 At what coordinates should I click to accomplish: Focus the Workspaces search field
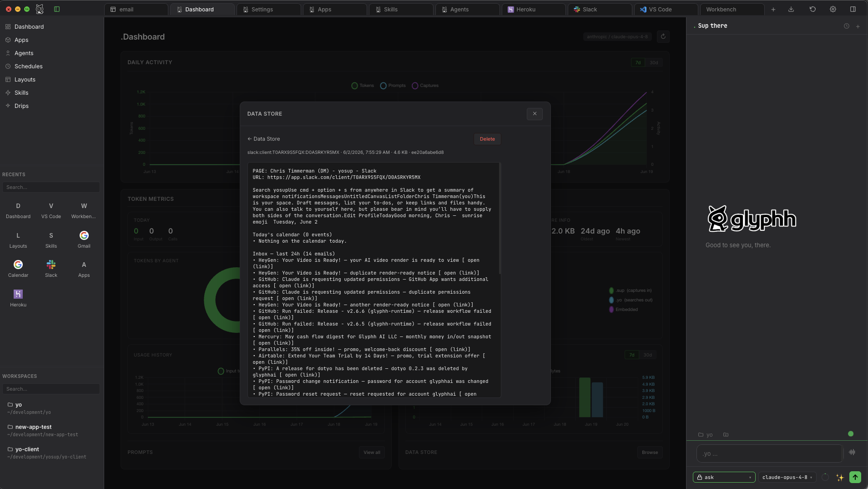click(x=51, y=389)
